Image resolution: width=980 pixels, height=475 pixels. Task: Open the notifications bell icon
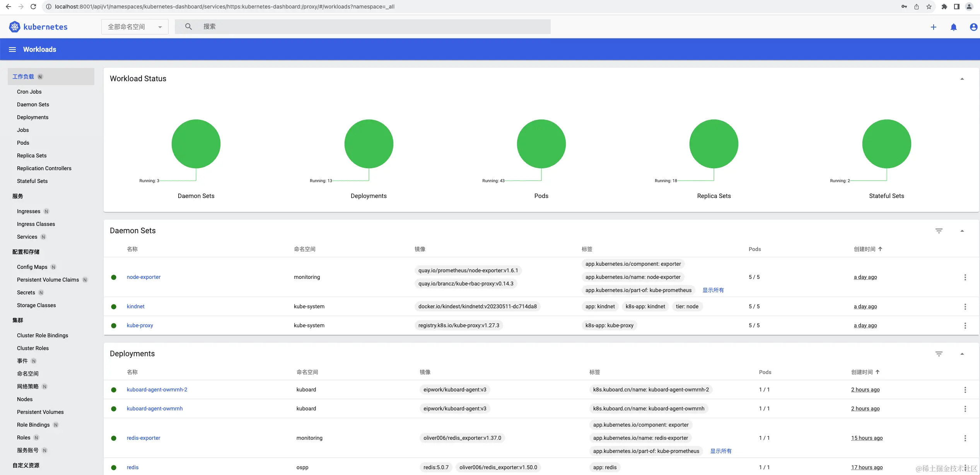[x=953, y=27]
